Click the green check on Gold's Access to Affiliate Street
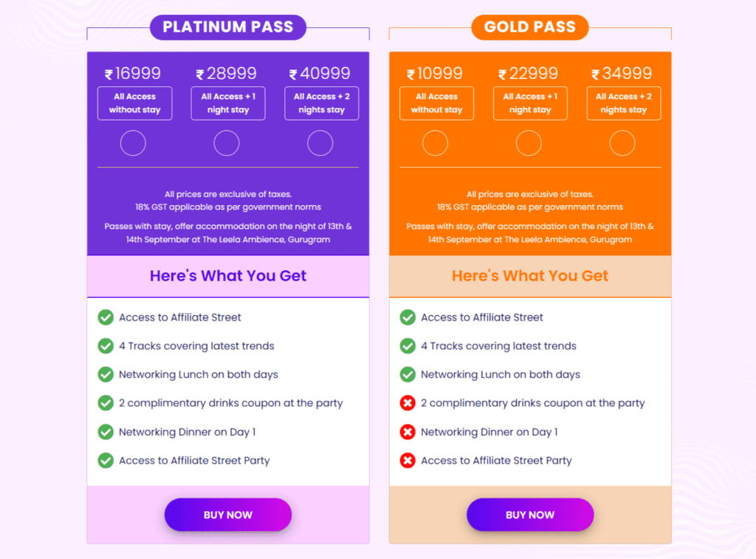The image size is (756, 559). click(x=408, y=317)
